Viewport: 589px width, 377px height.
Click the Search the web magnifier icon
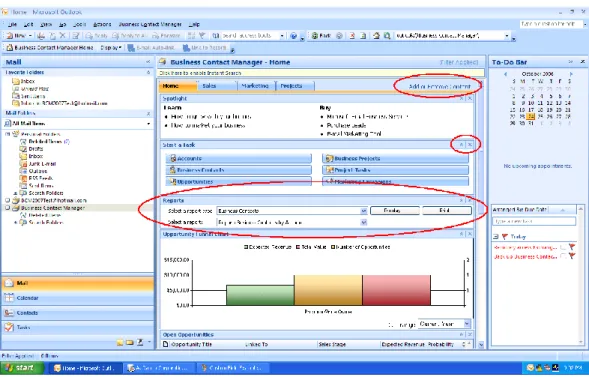tap(387, 36)
